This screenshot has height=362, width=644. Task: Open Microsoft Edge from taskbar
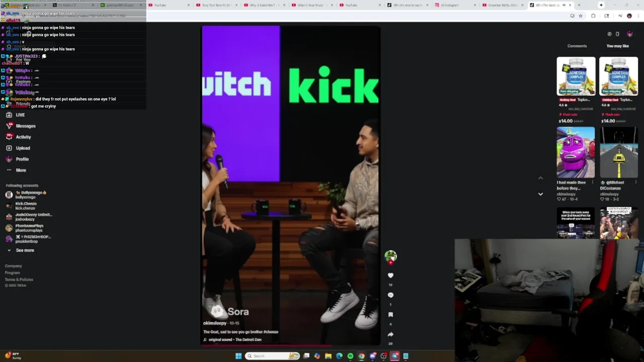tap(339, 356)
